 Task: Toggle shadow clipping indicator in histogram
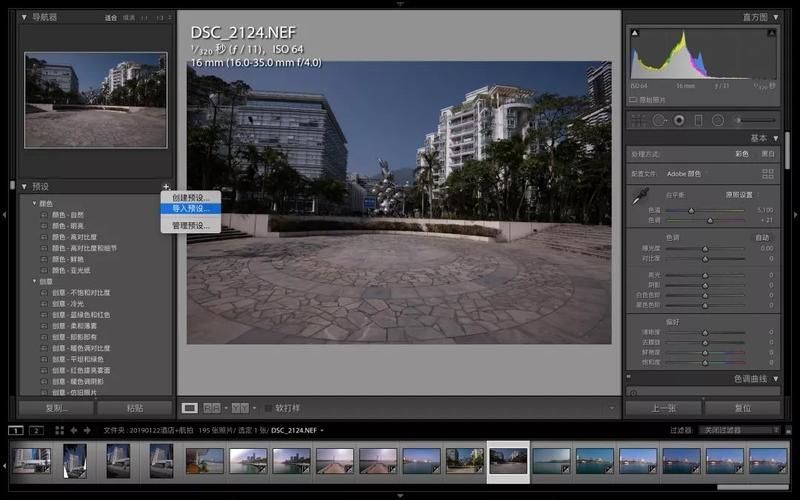pyautogui.click(x=635, y=33)
